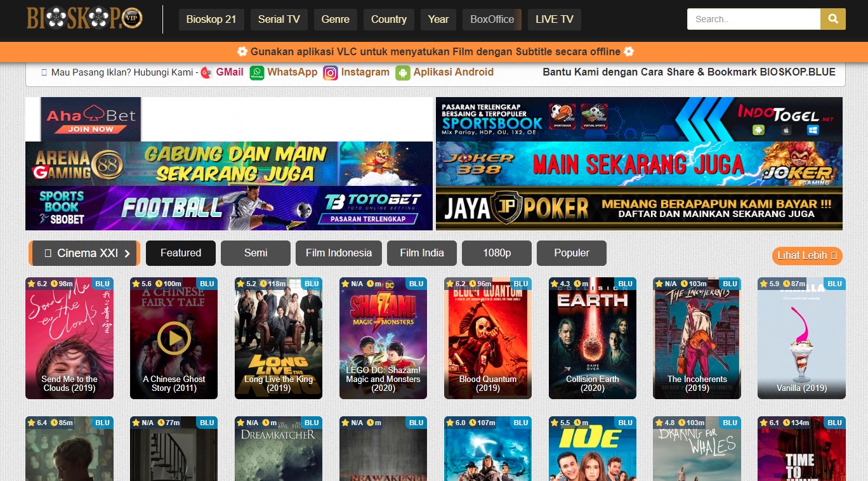
Task: Open the Gmail icon link
Action: click(206, 72)
